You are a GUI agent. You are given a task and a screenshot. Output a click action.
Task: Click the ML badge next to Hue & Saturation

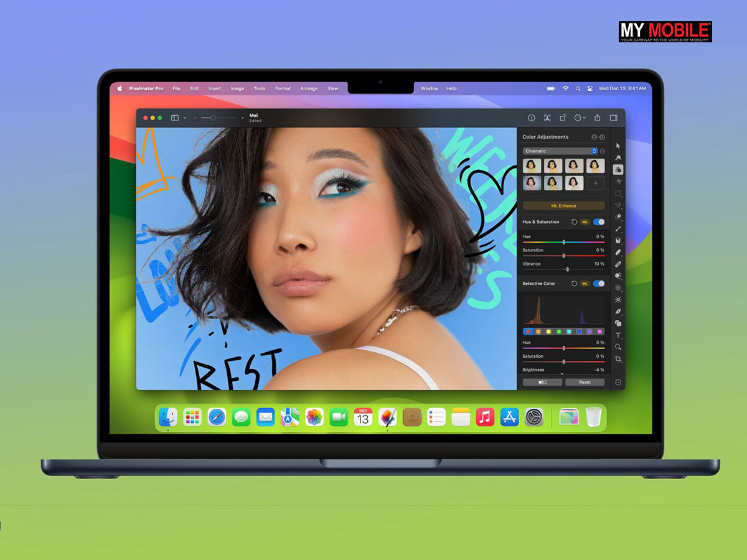(x=585, y=222)
